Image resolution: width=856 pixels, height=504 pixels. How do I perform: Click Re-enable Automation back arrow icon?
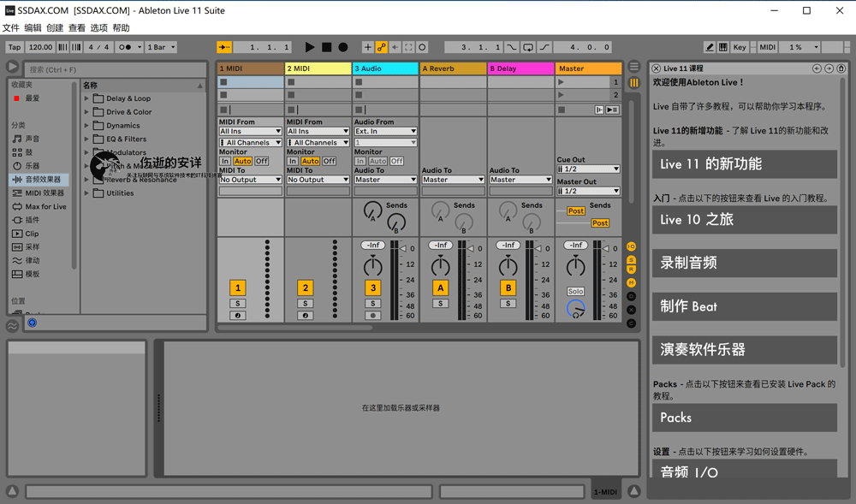coord(395,47)
